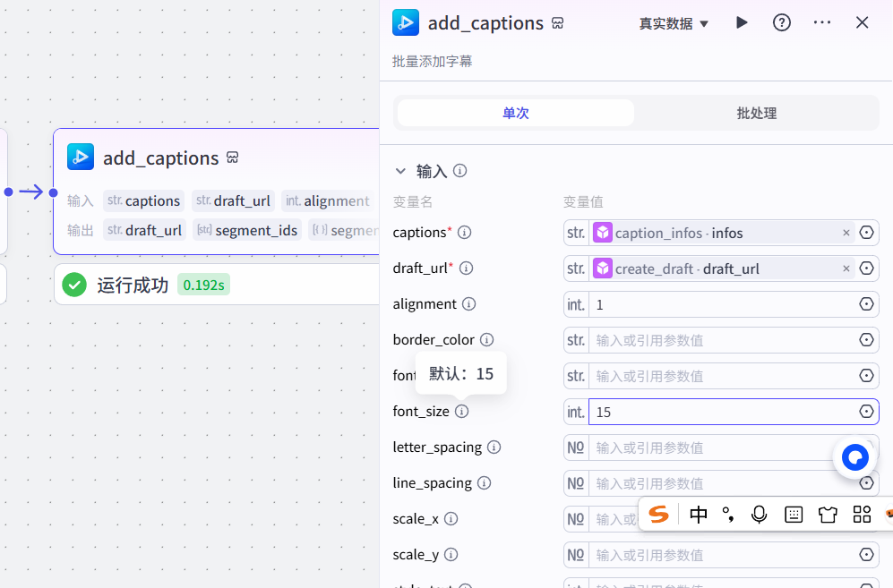Open the floating chat assistant bubble
The image size is (893, 588).
(854, 457)
